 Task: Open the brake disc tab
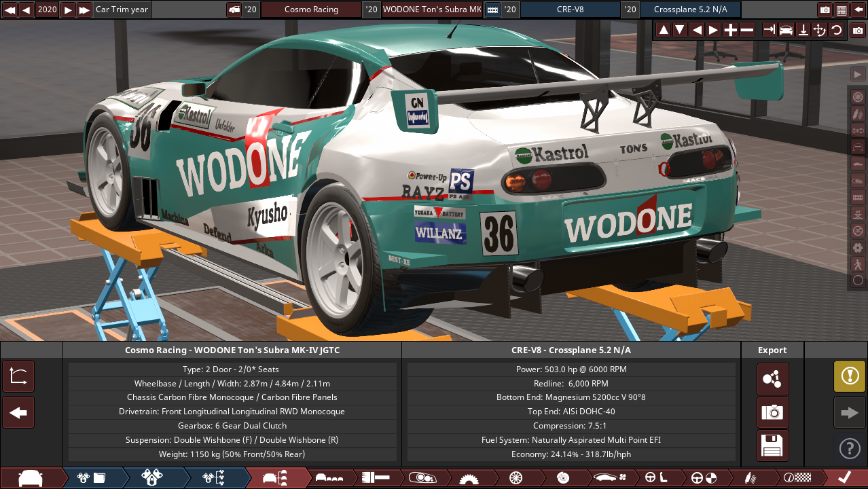(562, 478)
